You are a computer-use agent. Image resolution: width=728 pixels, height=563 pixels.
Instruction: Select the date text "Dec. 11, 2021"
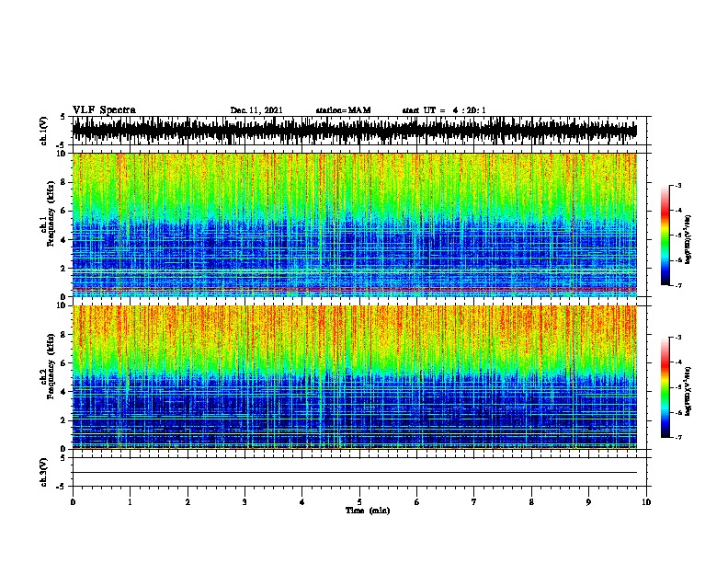tap(256, 110)
